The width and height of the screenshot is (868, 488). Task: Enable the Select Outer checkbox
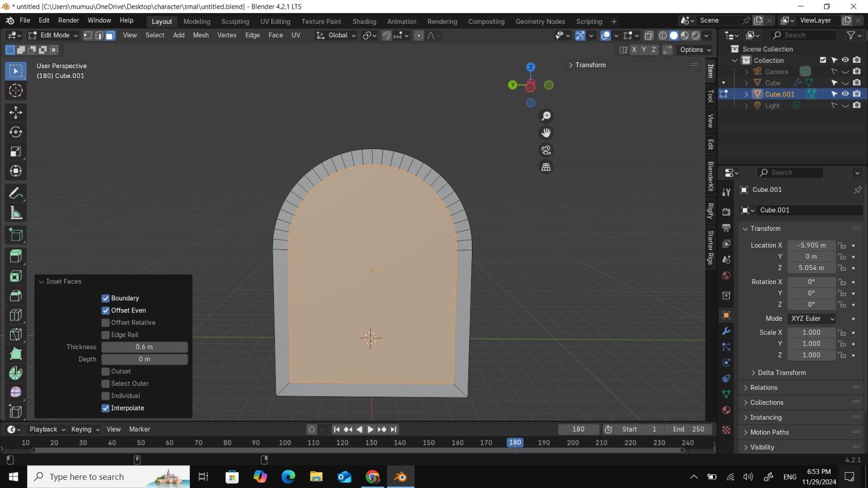(105, 384)
